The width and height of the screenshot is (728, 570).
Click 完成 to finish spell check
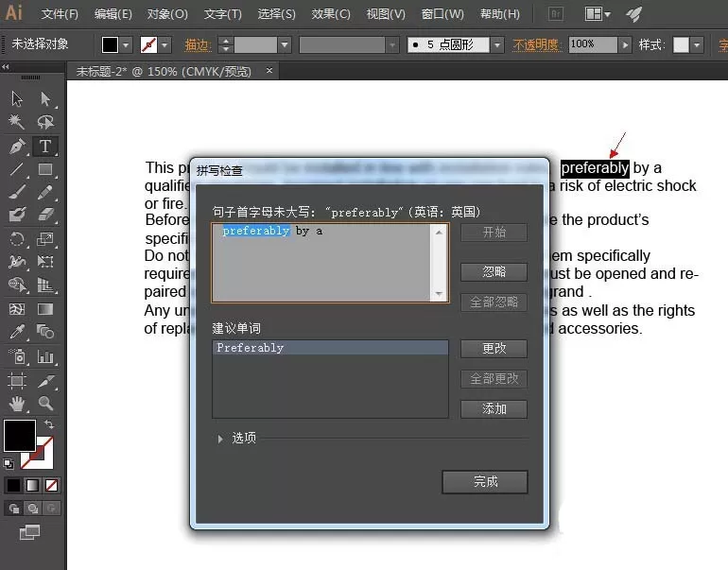(485, 482)
